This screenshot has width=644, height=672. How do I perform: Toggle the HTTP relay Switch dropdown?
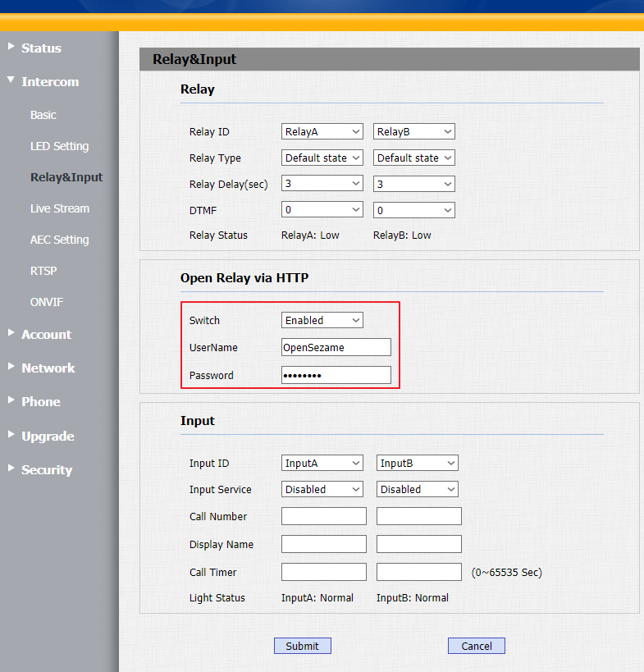(x=322, y=320)
